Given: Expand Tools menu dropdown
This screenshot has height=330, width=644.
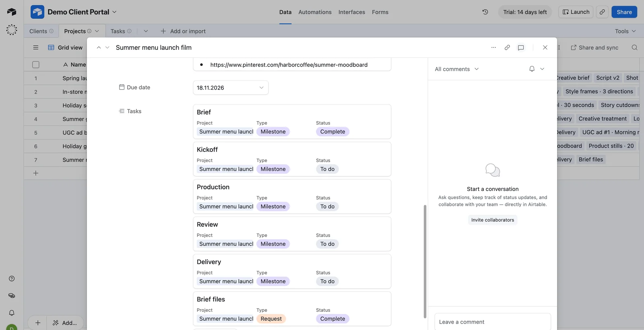Looking at the screenshot, I should 625,31.
